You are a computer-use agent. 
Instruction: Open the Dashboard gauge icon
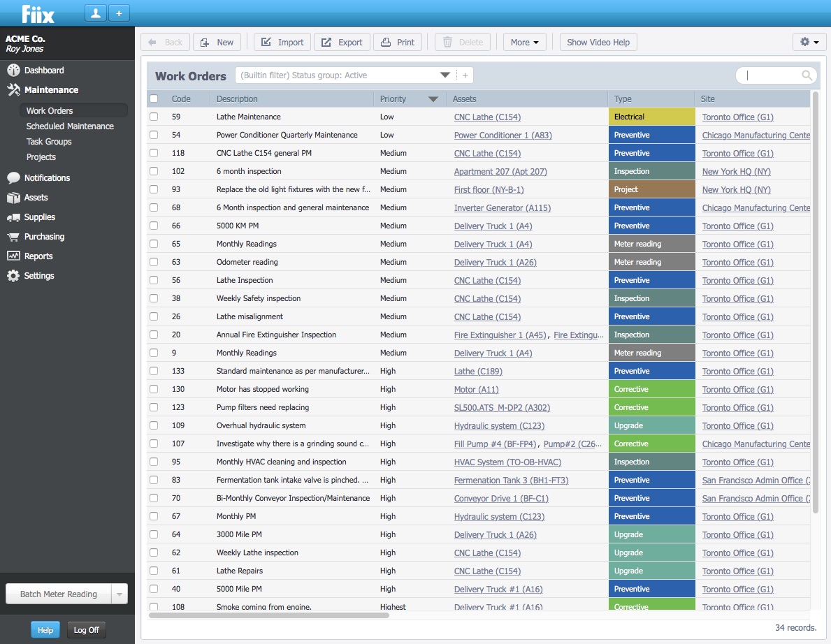(x=13, y=71)
